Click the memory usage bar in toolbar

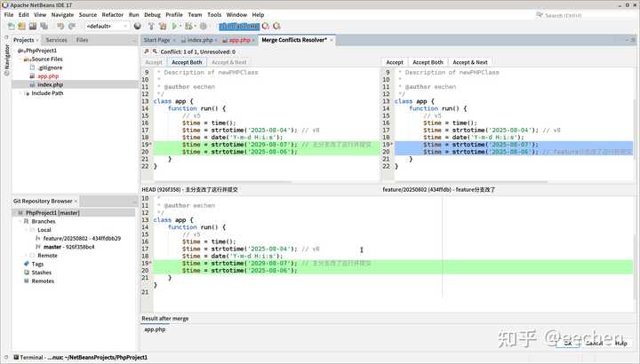coord(239,26)
